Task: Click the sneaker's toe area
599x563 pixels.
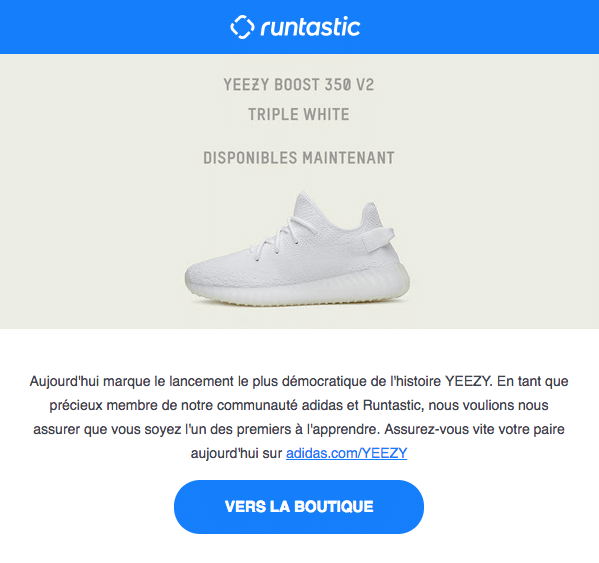Action: [x=206, y=273]
